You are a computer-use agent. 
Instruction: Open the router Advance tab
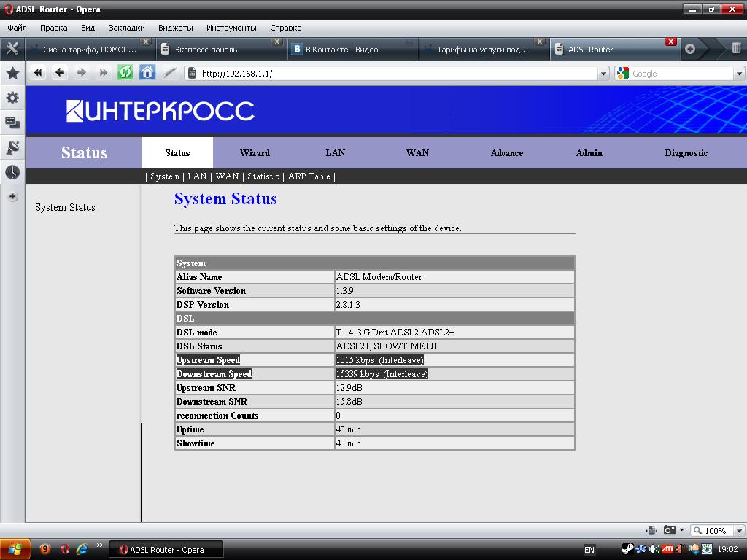pyautogui.click(x=507, y=153)
